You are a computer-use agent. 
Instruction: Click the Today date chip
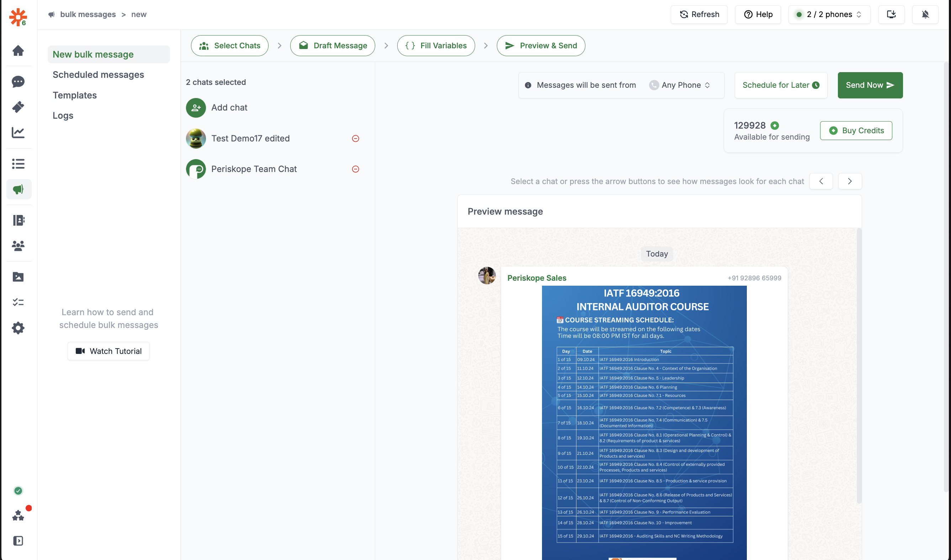657,254
